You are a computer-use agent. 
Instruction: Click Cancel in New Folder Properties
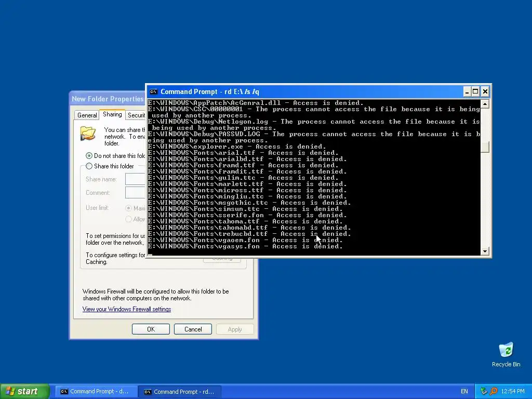(193, 329)
